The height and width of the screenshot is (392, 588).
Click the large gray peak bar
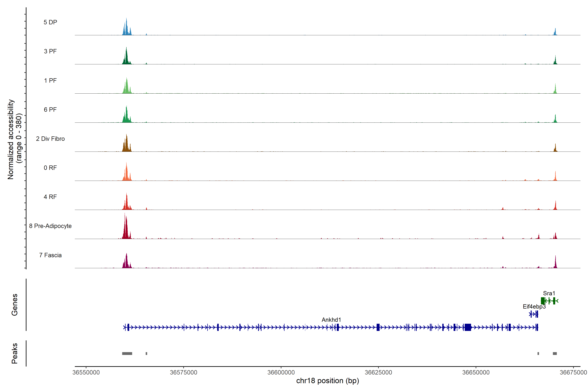pos(127,353)
